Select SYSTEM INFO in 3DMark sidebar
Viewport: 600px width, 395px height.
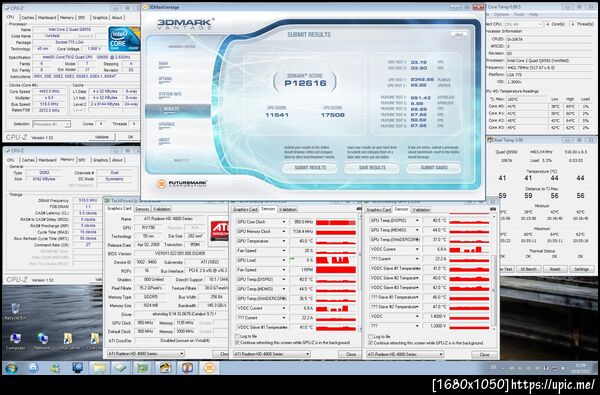(170, 94)
